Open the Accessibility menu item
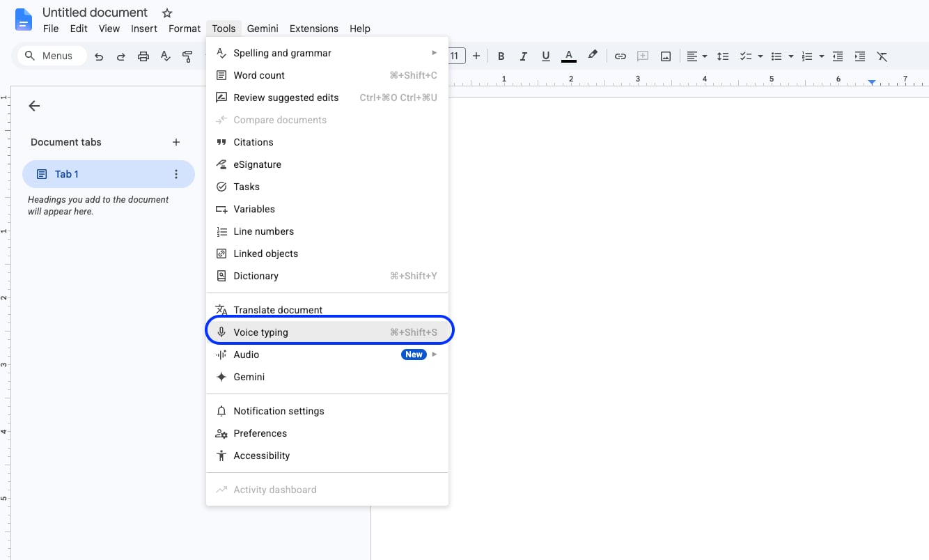Image resolution: width=929 pixels, height=560 pixels. click(327, 456)
